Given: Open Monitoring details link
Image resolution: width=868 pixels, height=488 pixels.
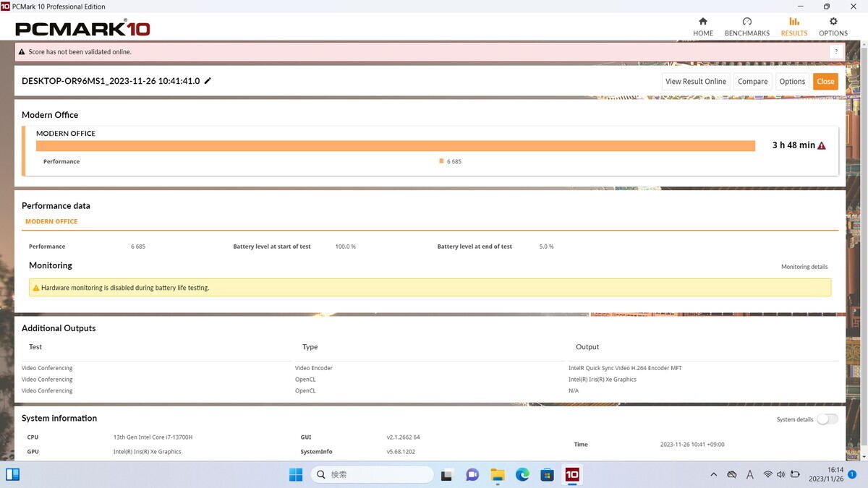Looking at the screenshot, I should (804, 267).
